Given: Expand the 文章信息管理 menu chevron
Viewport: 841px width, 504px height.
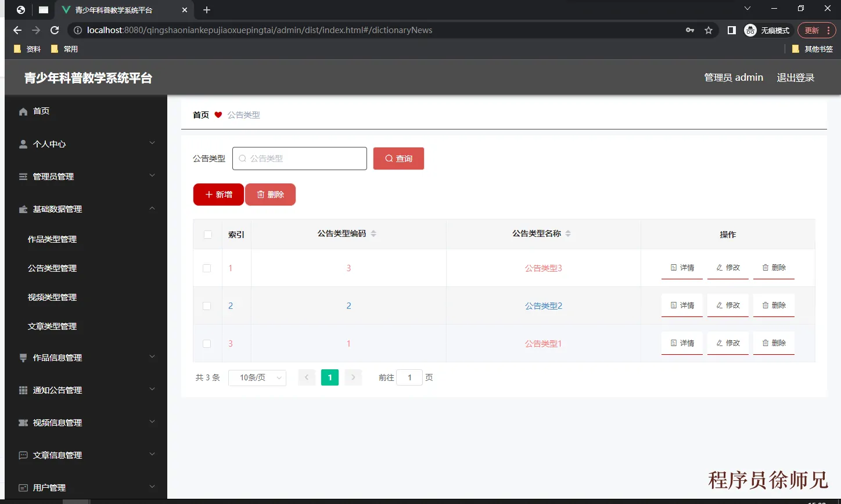Looking at the screenshot, I should [x=152, y=455].
